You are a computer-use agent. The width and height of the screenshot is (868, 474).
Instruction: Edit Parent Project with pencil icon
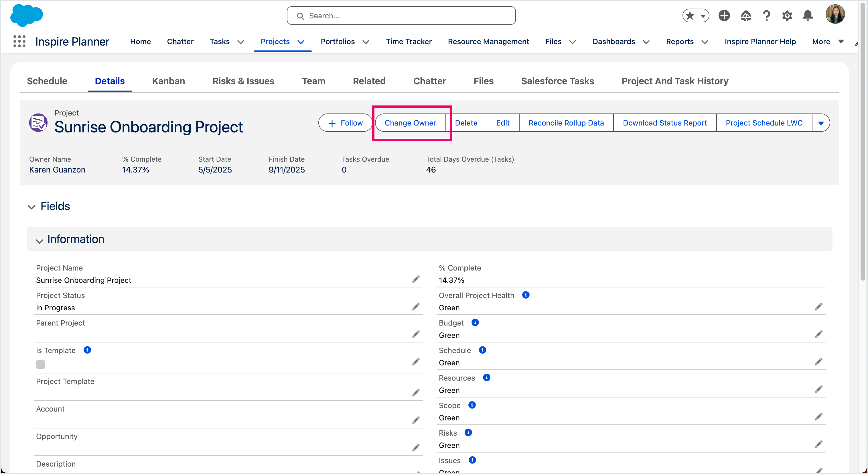point(416,334)
